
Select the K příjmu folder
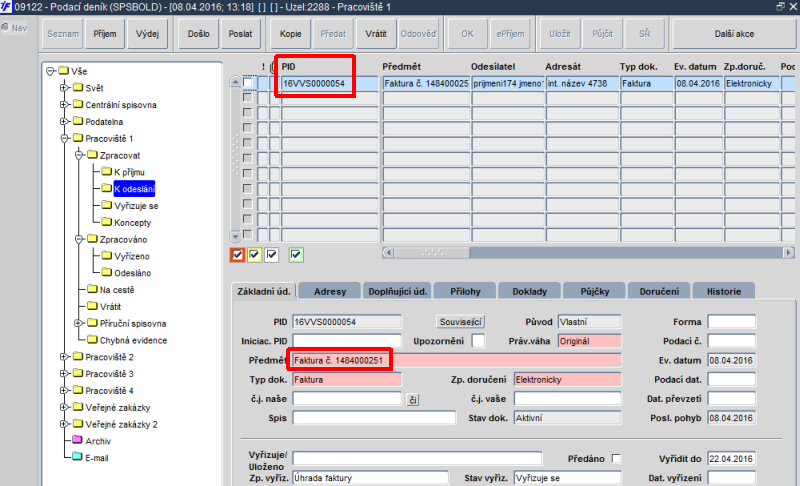[x=129, y=172]
